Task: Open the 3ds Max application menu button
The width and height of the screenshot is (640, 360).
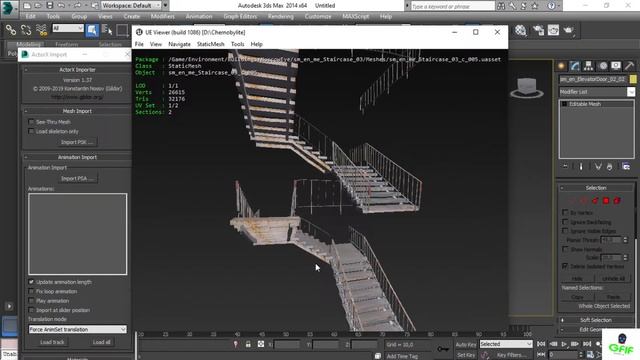Action: 8,9
